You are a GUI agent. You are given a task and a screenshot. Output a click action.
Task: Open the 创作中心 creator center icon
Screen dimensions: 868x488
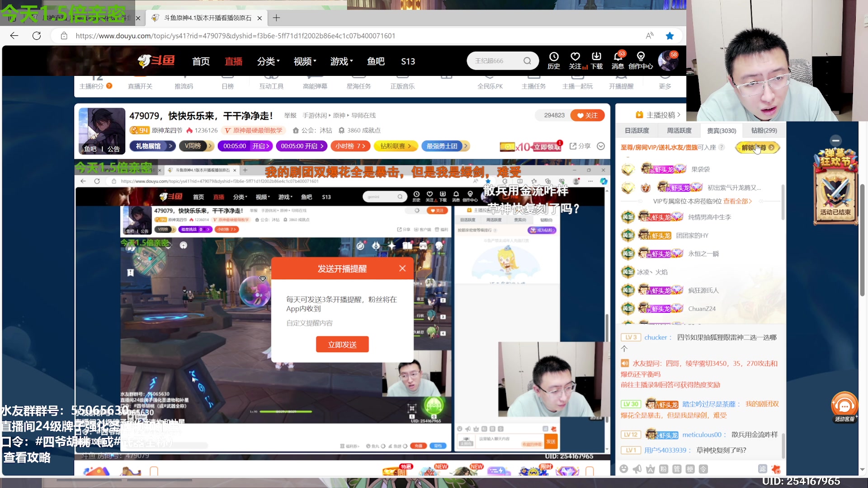[x=641, y=60]
